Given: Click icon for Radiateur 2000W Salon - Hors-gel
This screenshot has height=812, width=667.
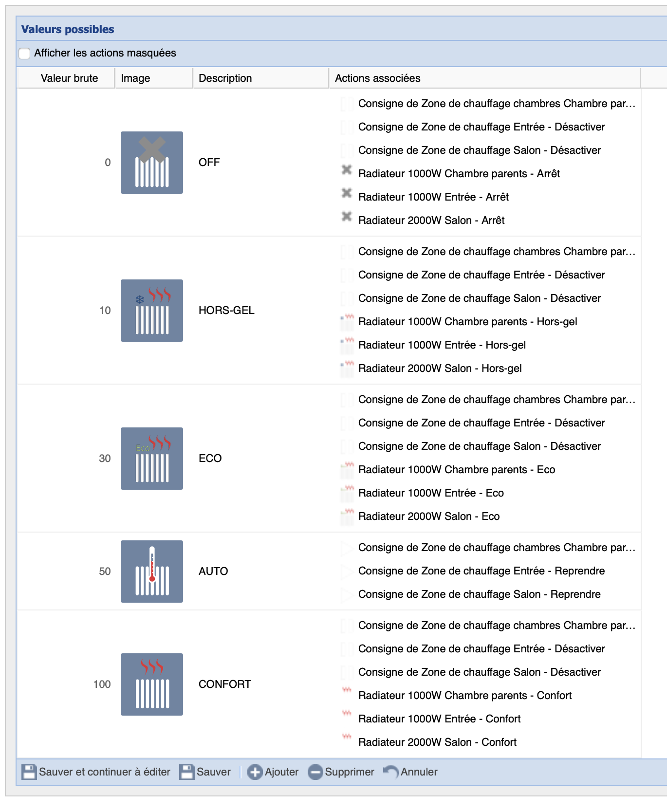Looking at the screenshot, I should (x=347, y=369).
